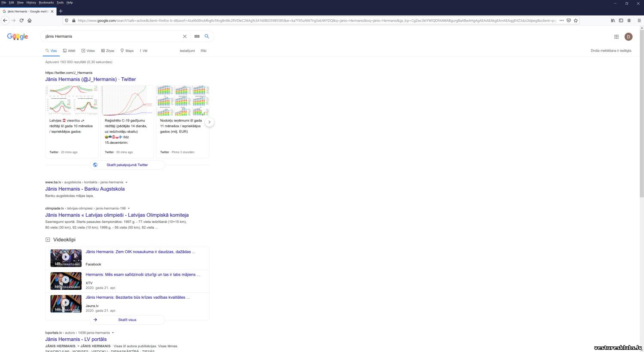Play the 'Zem OIK nosaukuma' video thumbnail
Viewport: 644px width, 352px height.
click(66, 258)
